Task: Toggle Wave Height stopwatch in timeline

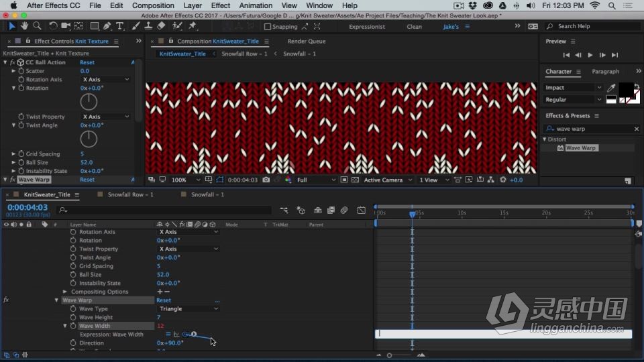Action: click(x=73, y=317)
